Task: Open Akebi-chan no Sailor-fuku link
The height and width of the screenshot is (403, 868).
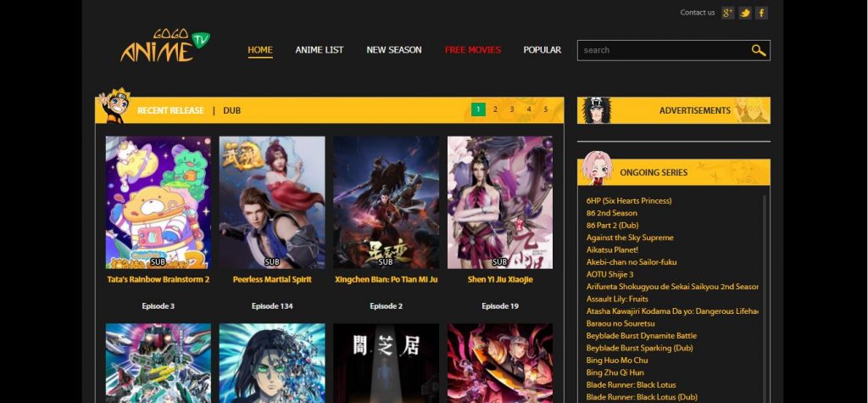Action: pyautogui.click(x=631, y=261)
